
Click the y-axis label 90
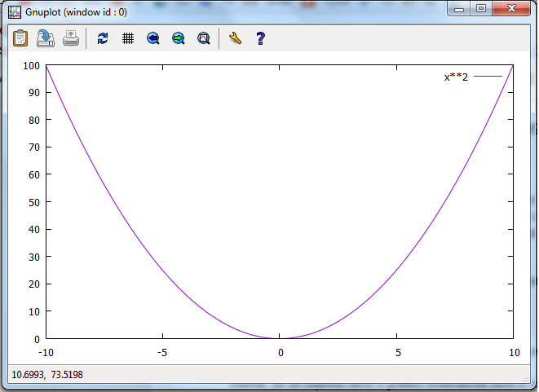[34, 93]
